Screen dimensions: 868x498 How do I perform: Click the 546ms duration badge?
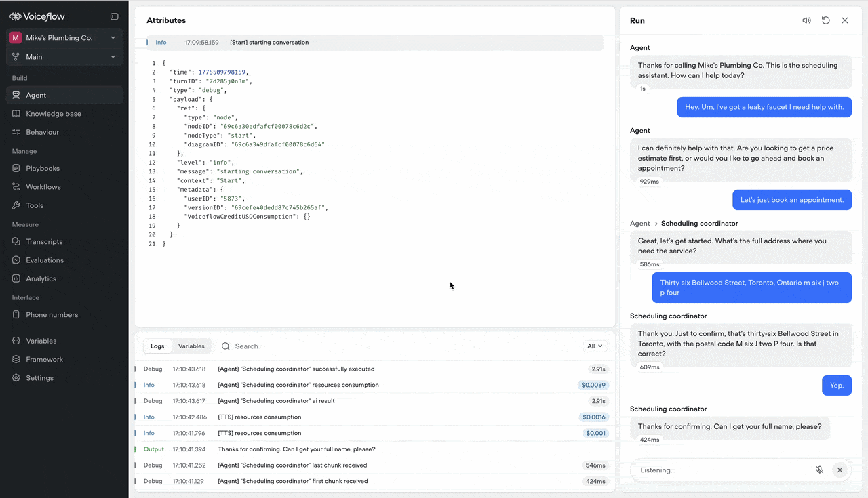coord(595,465)
